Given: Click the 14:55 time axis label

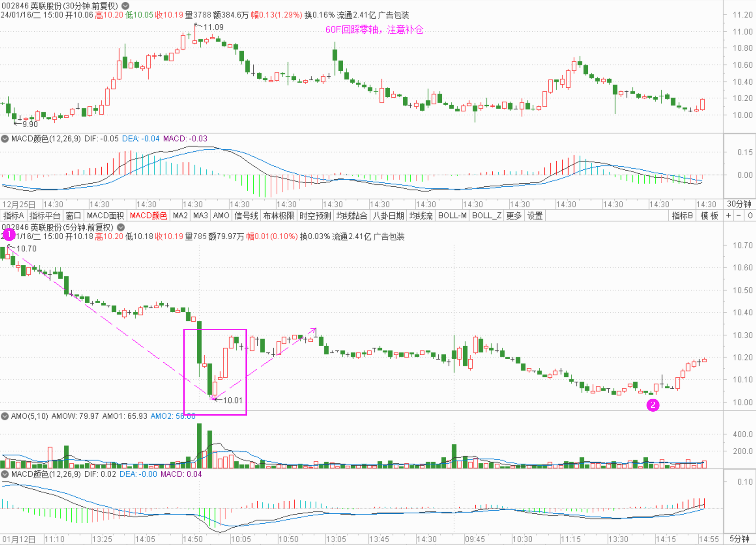Looking at the screenshot, I should click(709, 539).
